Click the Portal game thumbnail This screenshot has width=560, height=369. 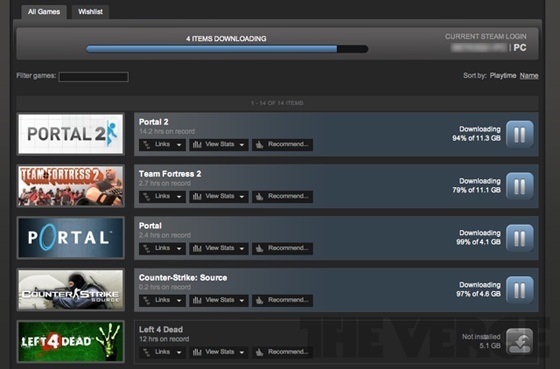coord(71,238)
